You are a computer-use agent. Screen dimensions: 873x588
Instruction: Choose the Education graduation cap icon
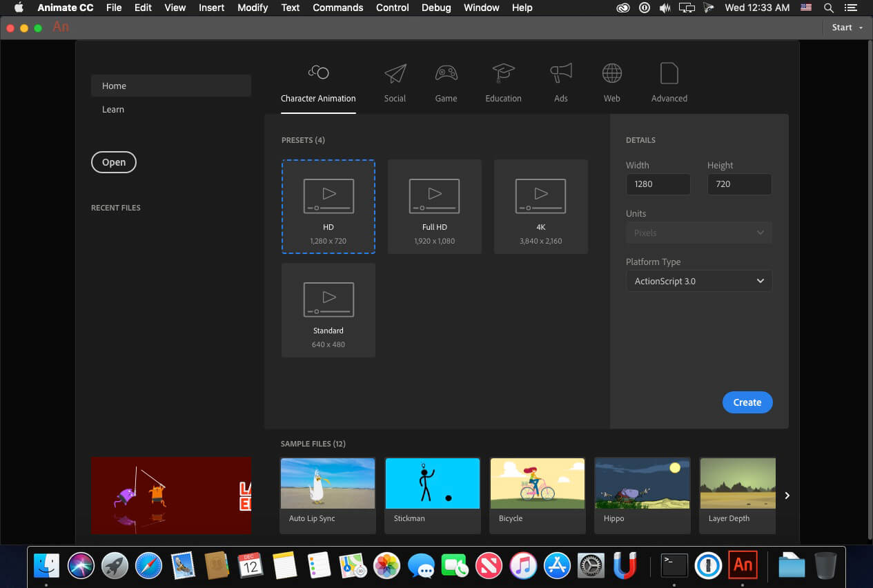tap(503, 74)
